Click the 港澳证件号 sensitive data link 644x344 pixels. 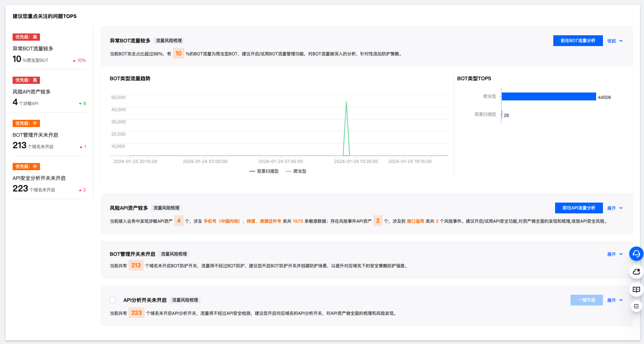(x=270, y=221)
